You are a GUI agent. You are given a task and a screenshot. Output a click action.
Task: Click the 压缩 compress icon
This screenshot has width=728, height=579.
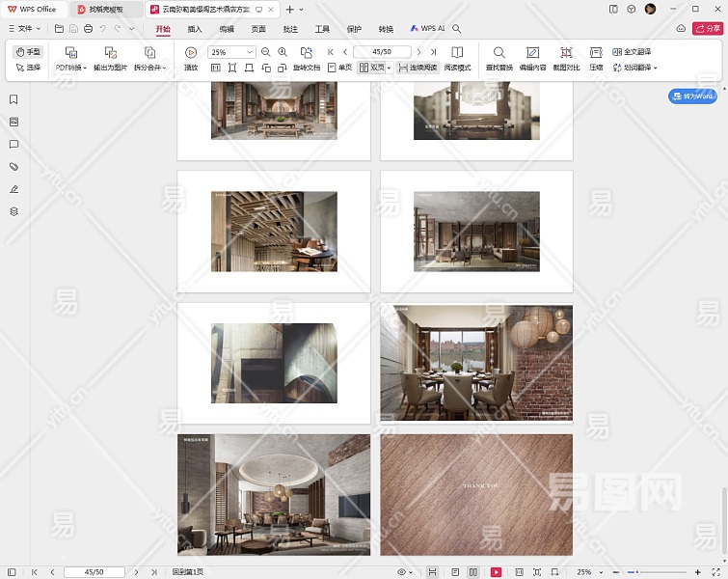pyautogui.click(x=596, y=52)
